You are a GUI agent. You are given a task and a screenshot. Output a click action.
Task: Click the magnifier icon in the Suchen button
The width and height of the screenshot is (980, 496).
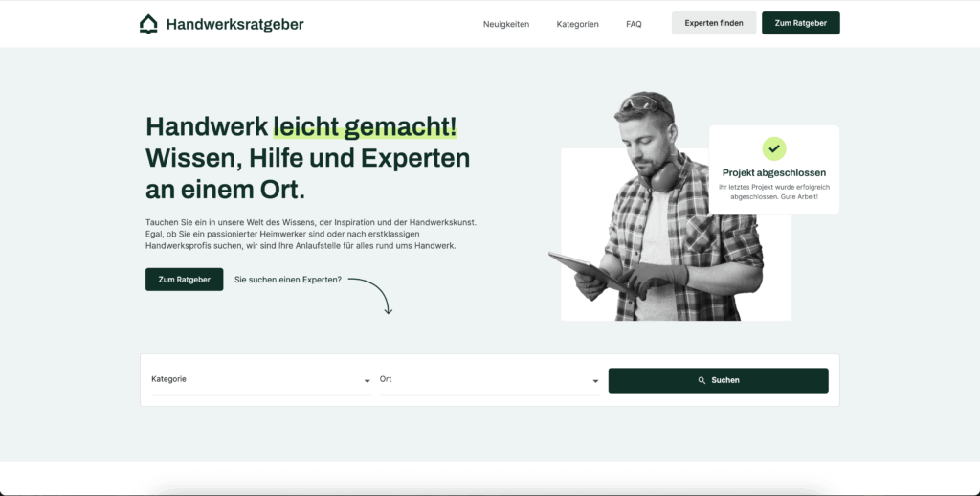702,380
